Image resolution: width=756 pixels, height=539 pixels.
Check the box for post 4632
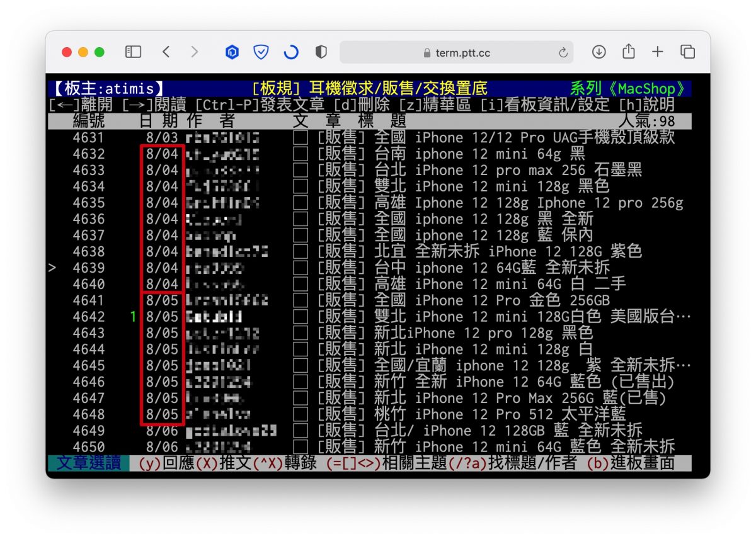[x=301, y=154]
